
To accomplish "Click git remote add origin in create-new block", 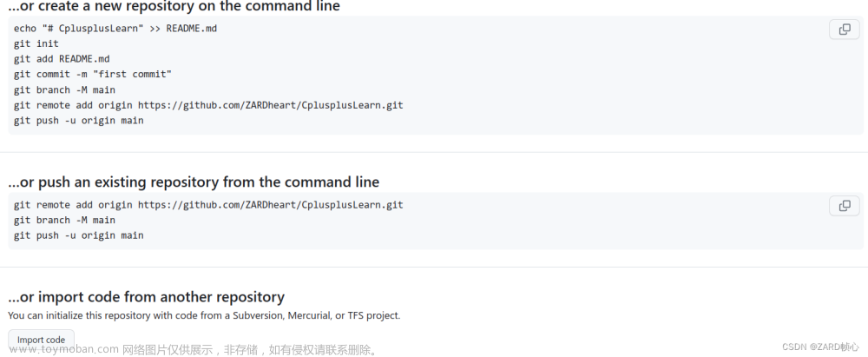I will coord(208,105).
